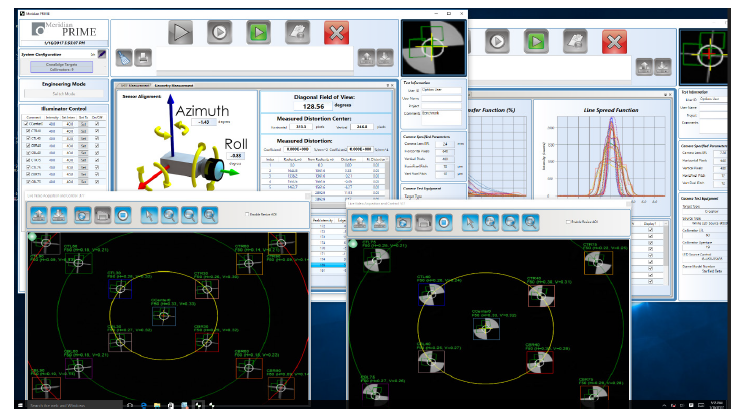Click Set button in CCenter0 row
The image size is (745, 420).
83,124
